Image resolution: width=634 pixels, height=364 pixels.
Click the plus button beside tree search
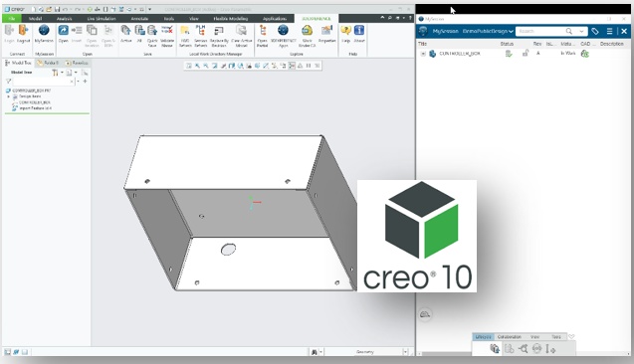click(x=85, y=82)
